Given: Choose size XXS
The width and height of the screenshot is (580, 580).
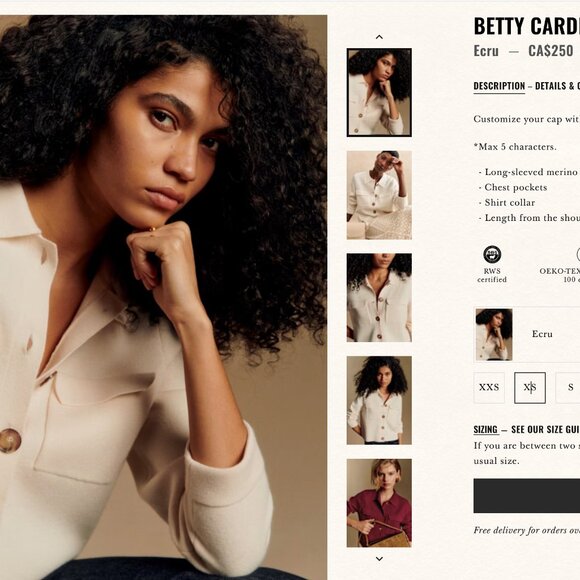Looking at the screenshot, I should (489, 388).
